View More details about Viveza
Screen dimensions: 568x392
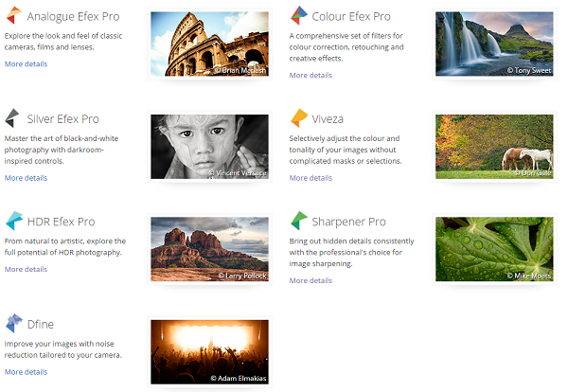[311, 177]
